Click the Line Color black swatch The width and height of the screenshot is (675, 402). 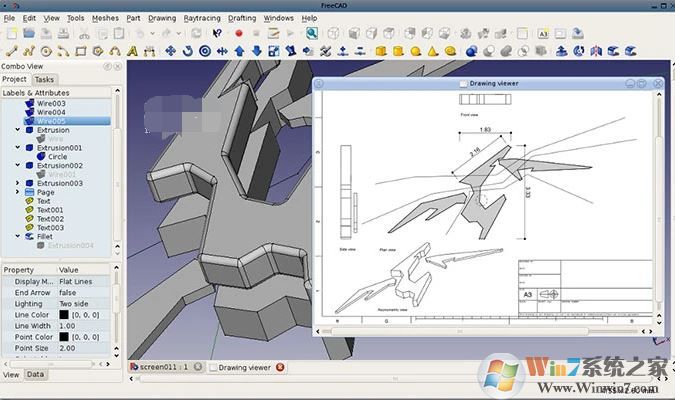click(x=63, y=315)
